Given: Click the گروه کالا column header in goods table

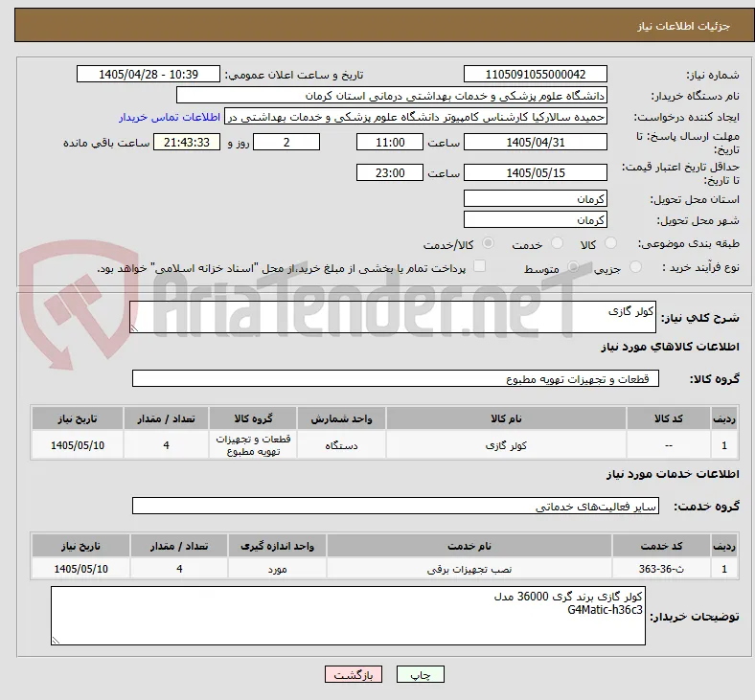Looking at the screenshot, I should [253, 418].
